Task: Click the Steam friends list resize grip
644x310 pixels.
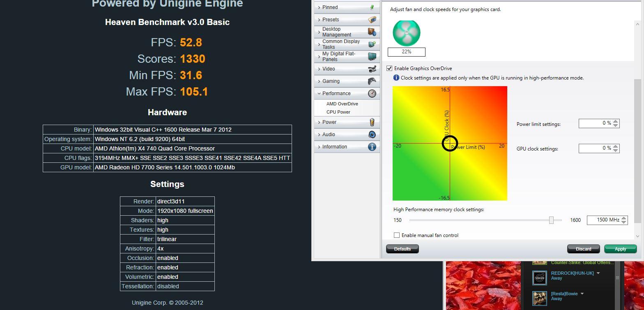Action: coord(617,278)
